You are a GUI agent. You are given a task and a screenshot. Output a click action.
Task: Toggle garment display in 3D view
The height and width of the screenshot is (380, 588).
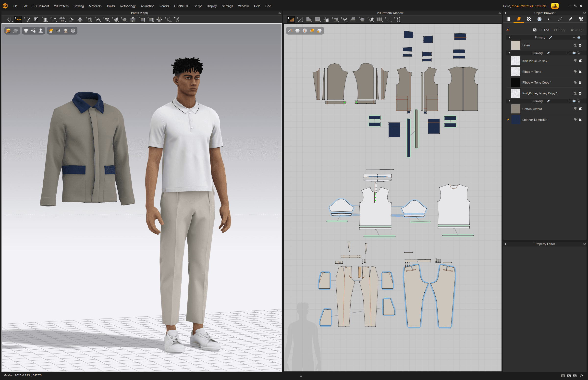click(x=26, y=31)
